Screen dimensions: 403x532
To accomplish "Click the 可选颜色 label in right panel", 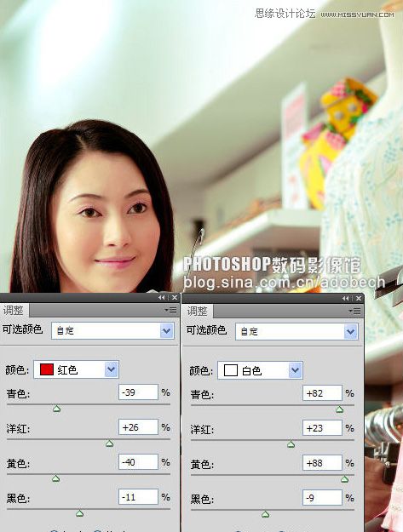I will point(206,329).
